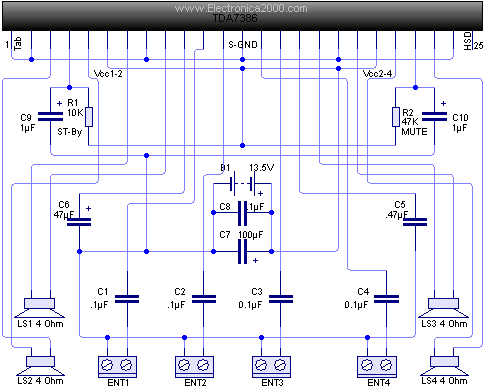Select the ENT4 input terminal block

377,366
